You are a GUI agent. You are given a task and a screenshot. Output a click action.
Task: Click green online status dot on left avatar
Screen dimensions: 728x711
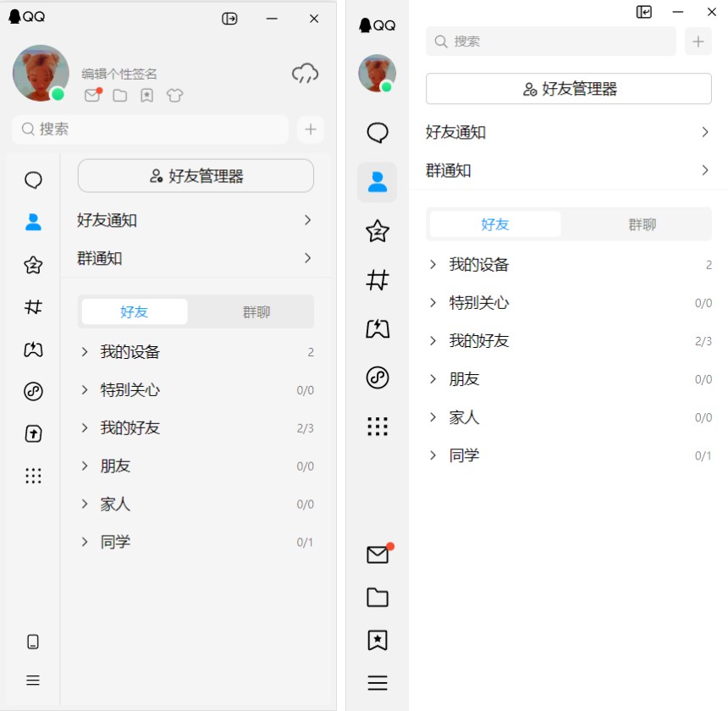click(x=58, y=94)
